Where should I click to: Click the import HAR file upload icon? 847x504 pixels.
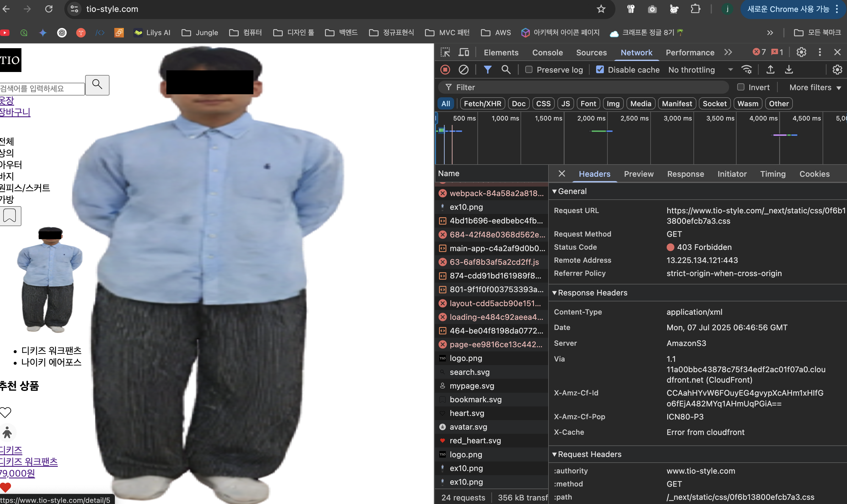coord(770,70)
